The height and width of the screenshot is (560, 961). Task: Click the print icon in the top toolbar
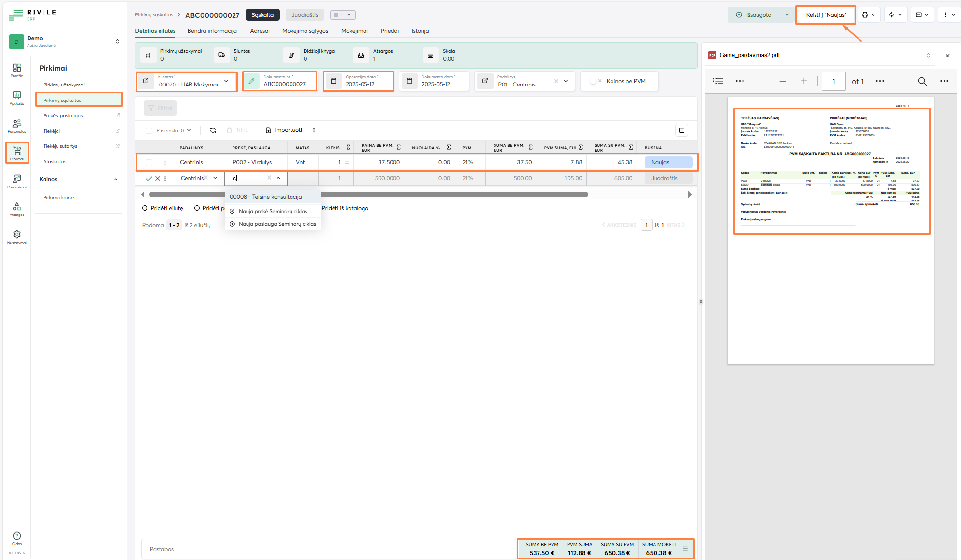pos(865,15)
